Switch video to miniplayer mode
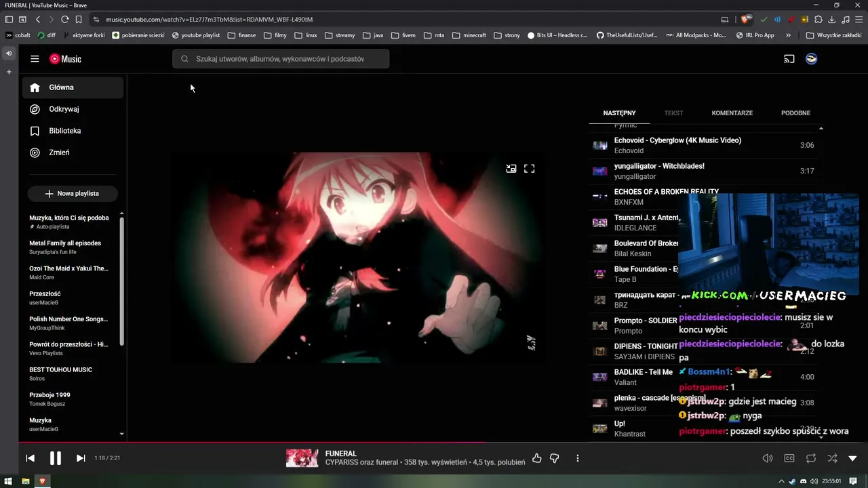Image resolution: width=868 pixels, height=488 pixels. (x=511, y=169)
